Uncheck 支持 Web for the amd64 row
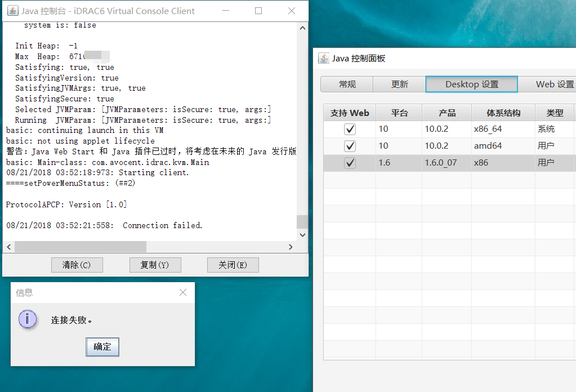Viewport: 576px width, 392px height. [350, 146]
